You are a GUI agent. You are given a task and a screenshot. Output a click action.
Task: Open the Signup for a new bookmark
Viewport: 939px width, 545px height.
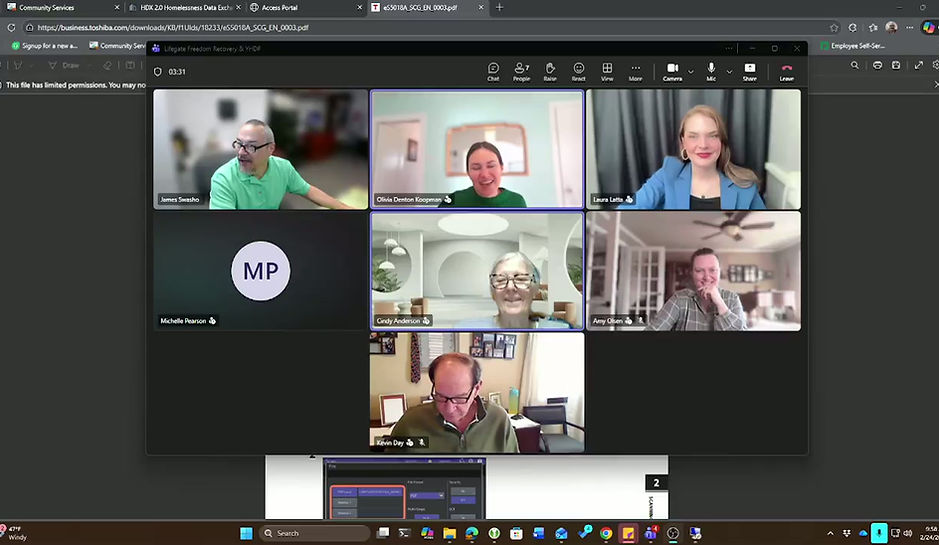45,46
